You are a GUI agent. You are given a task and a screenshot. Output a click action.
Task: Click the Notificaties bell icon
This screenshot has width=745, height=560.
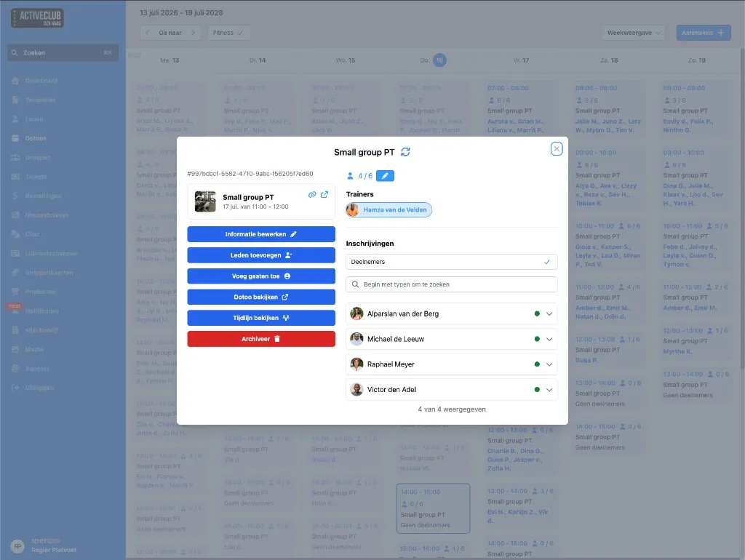(x=15, y=311)
